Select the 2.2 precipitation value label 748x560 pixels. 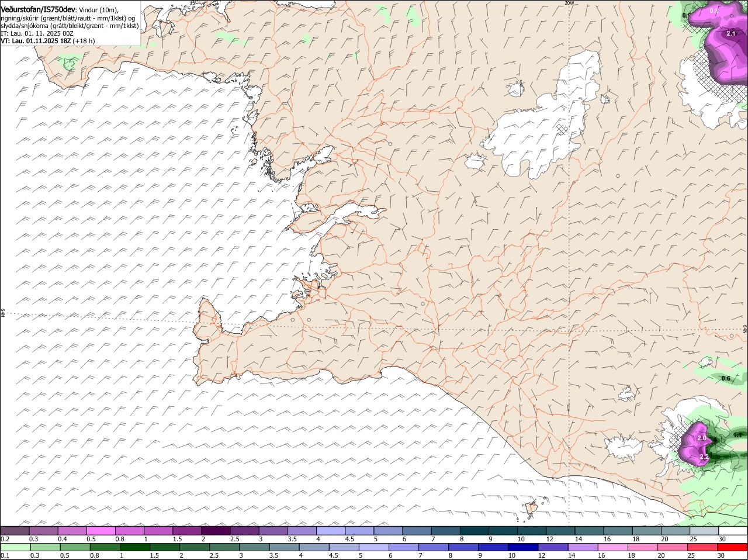tap(704, 457)
